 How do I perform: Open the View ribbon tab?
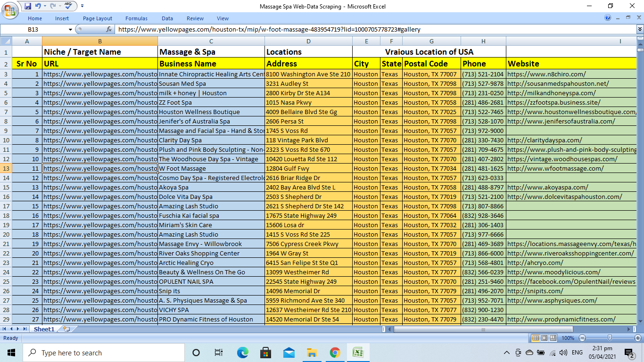[x=223, y=18]
